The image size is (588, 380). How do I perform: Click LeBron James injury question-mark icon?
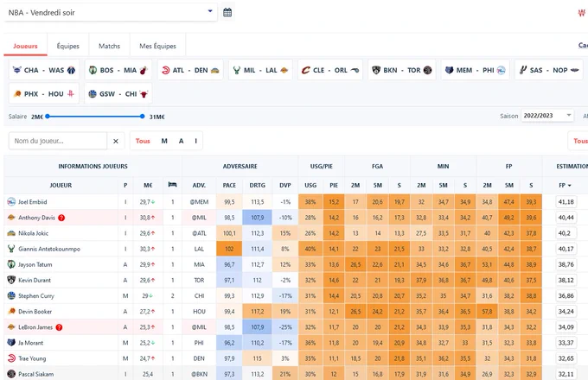[59, 327]
